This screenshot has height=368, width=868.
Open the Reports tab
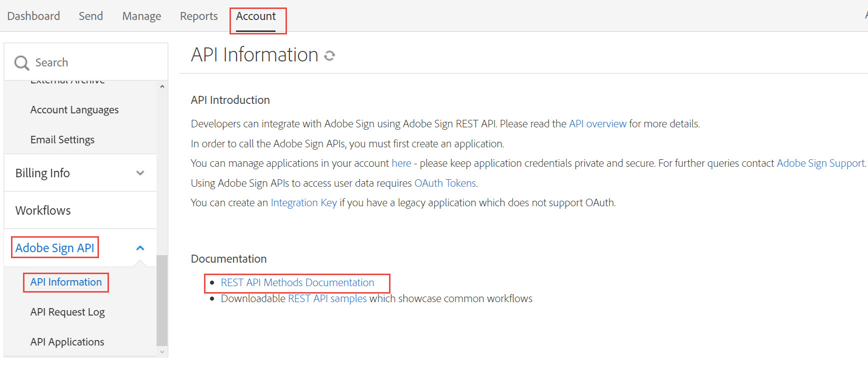tap(198, 16)
